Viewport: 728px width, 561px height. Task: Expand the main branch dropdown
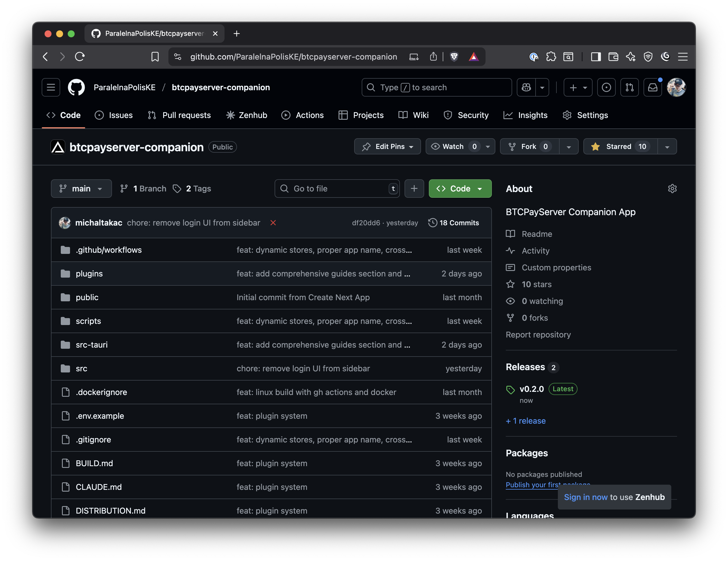[81, 189]
